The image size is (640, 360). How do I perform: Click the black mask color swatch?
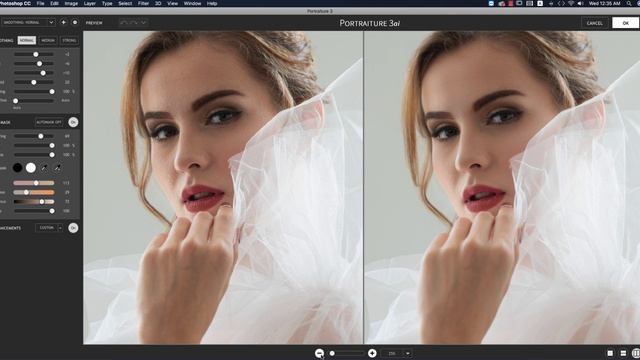point(18,167)
